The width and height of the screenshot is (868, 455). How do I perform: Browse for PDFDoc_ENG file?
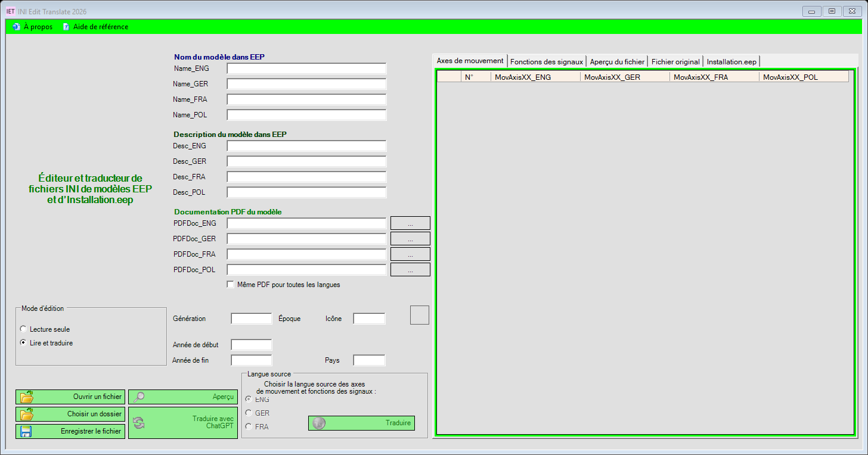pyautogui.click(x=410, y=223)
